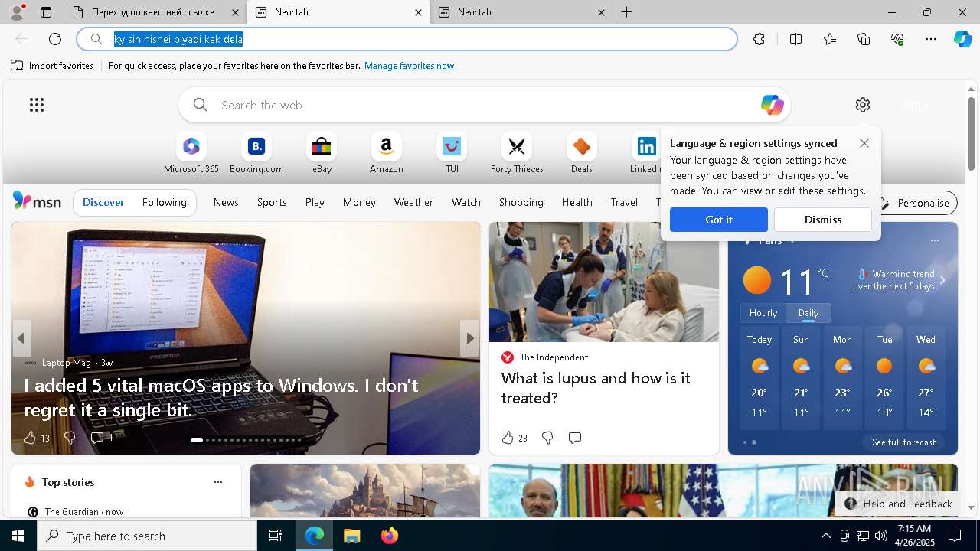Open the lupus article image

pos(604,282)
